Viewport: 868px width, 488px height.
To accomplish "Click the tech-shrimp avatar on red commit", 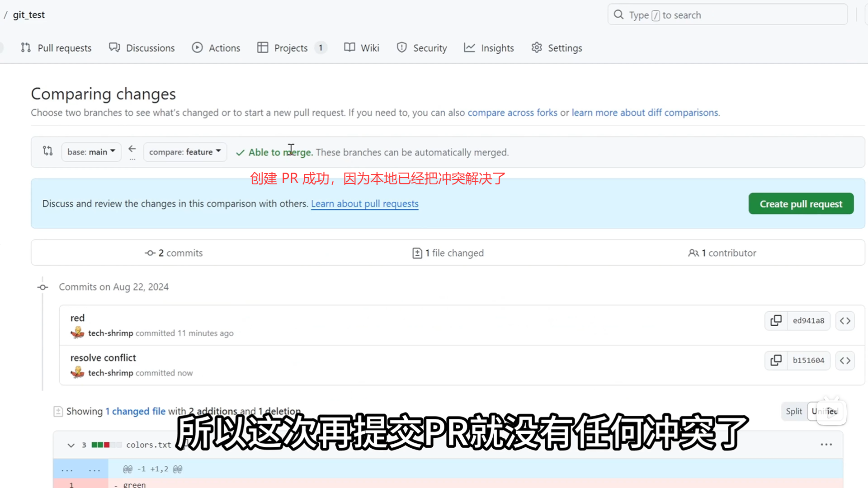I will click(x=77, y=333).
